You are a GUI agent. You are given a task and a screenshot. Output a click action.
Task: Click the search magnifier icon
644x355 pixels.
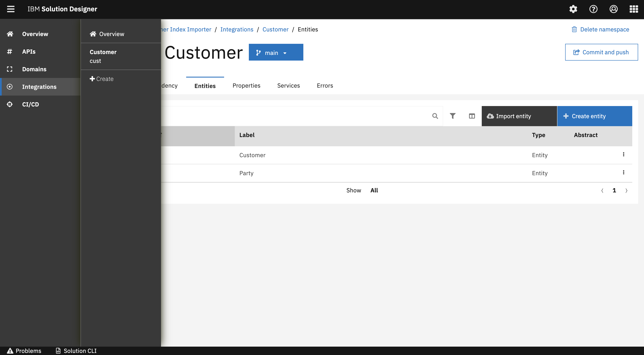click(435, 116)
